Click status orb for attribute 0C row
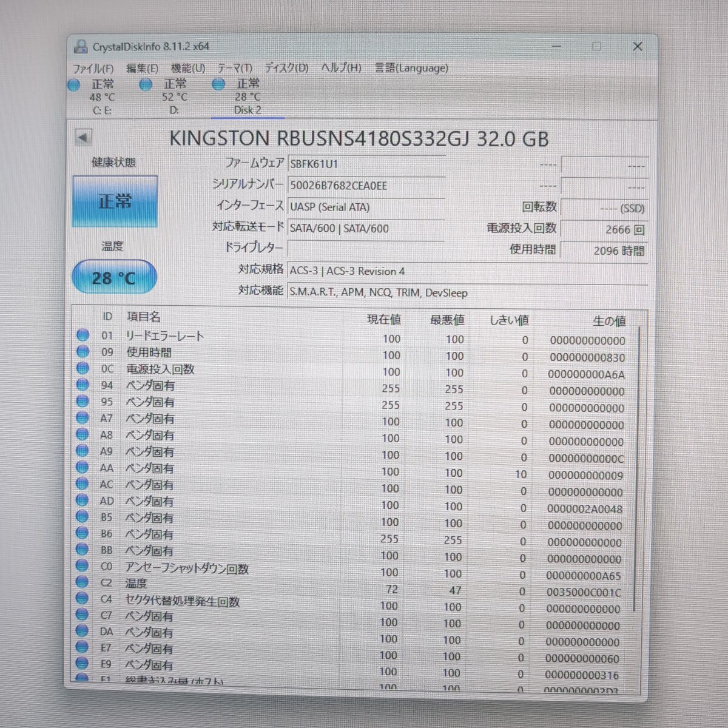This screenshot has width=728, height=728. [83, 368]
